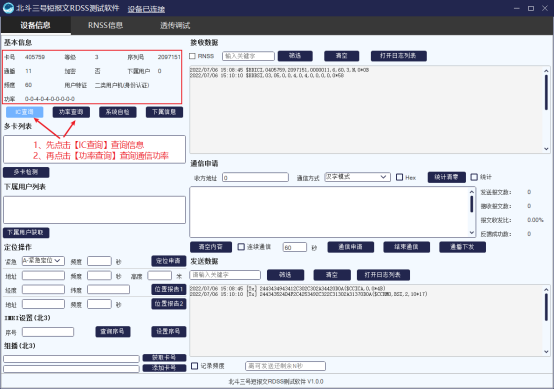Click the app logo icon in title bar
Screen dimensions: 554x390
(8, 8)
